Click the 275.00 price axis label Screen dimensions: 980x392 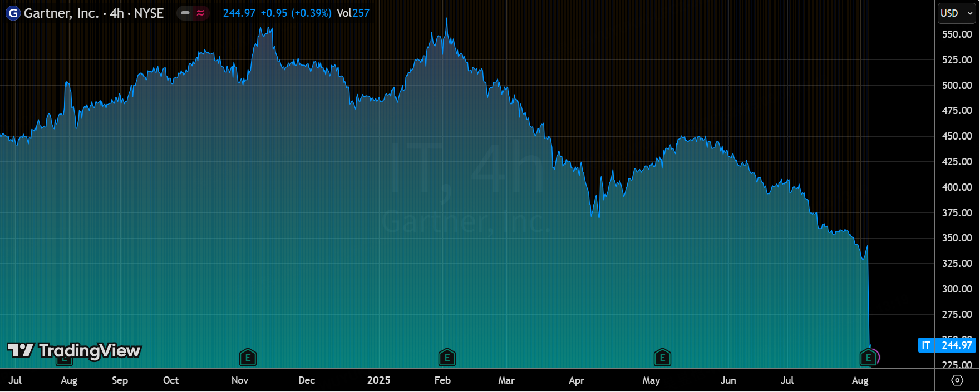pyautogui.click(x=957, y=315)
